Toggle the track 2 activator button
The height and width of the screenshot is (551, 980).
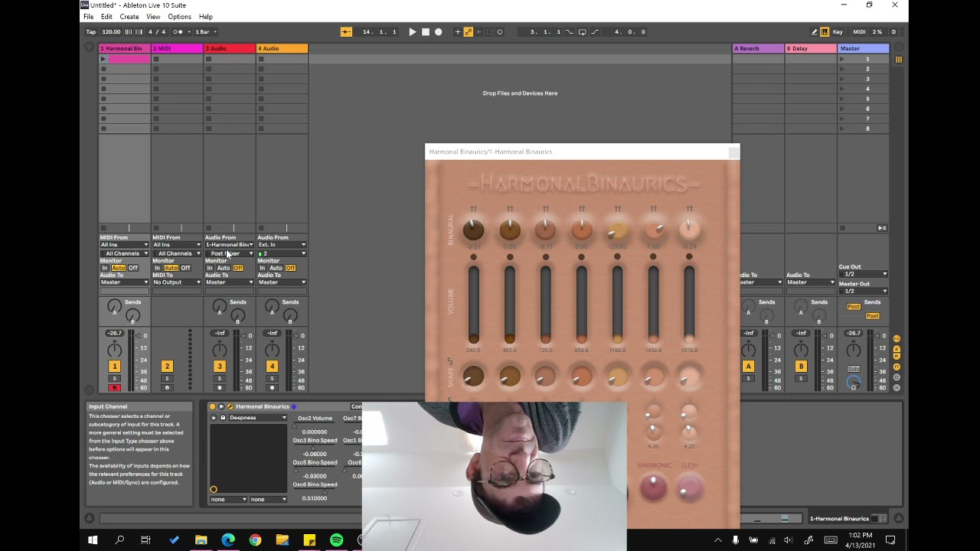(x=167, y=367)
